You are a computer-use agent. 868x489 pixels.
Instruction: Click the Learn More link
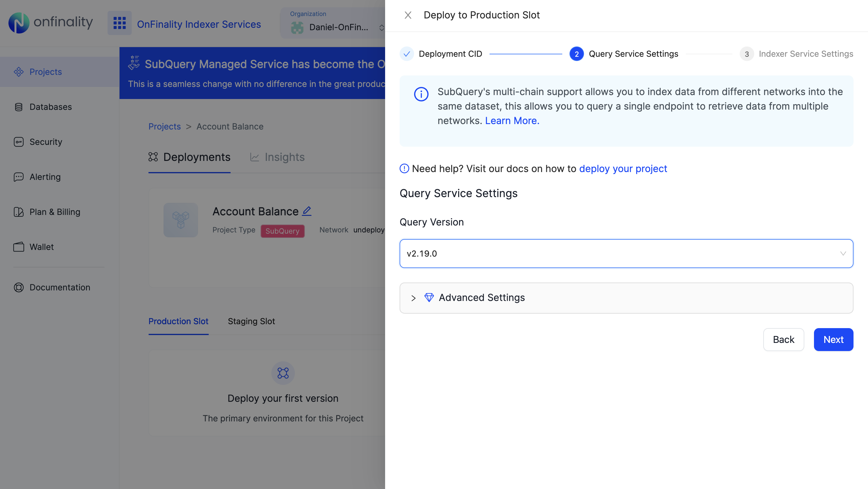pos(512,121)
